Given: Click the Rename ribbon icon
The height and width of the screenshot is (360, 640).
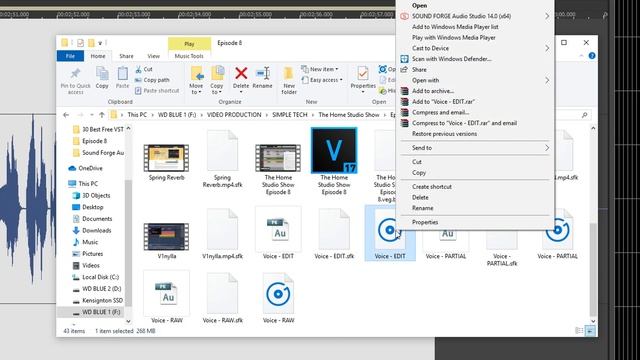Looking at the screenshot, I should pyautogui.click(x=262, y=73).
